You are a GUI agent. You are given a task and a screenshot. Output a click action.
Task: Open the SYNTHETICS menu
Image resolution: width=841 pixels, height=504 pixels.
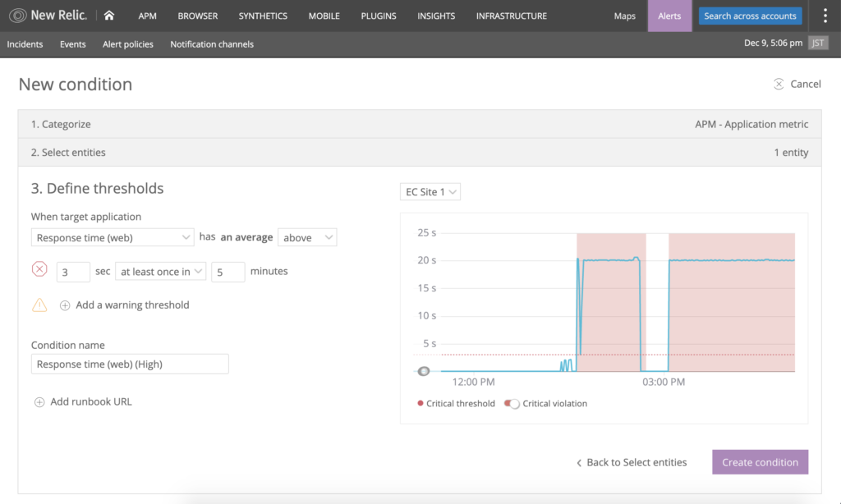(263, 16)
